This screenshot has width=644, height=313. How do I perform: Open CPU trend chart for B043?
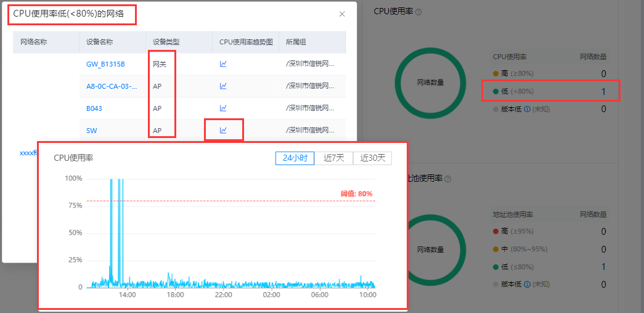tap(223, 108)
